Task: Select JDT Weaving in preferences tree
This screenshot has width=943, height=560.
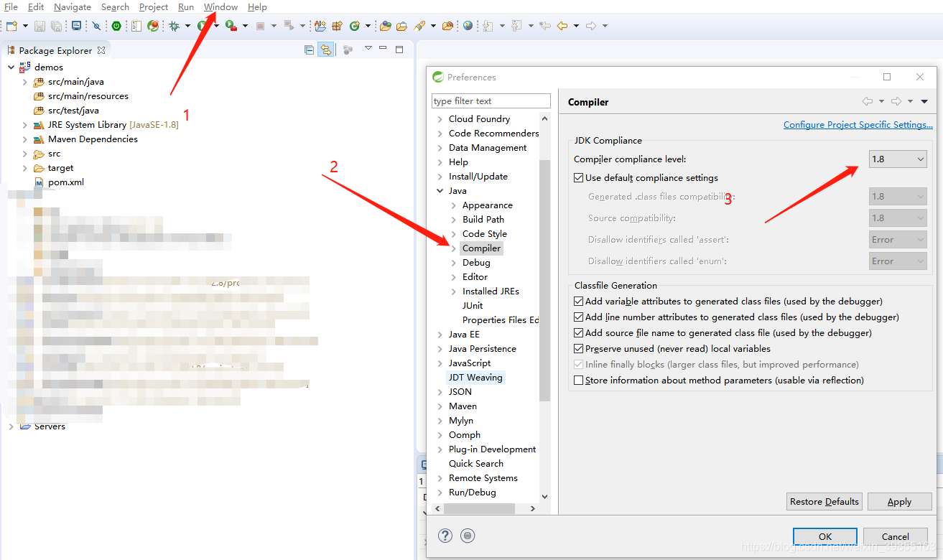Action: pyautogui.click(x=475, y=377)
